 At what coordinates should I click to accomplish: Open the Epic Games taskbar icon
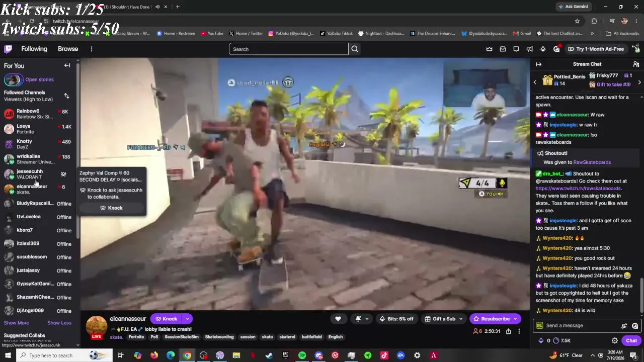285,355
